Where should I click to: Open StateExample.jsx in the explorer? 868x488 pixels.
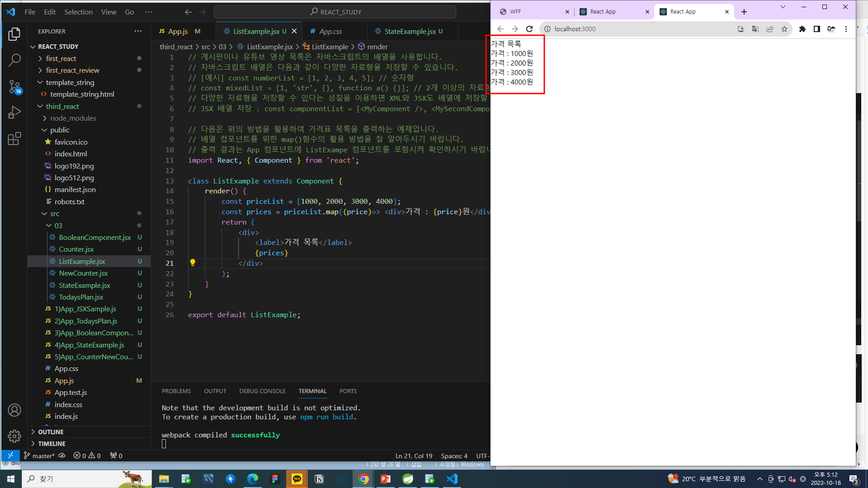[85, 285]
